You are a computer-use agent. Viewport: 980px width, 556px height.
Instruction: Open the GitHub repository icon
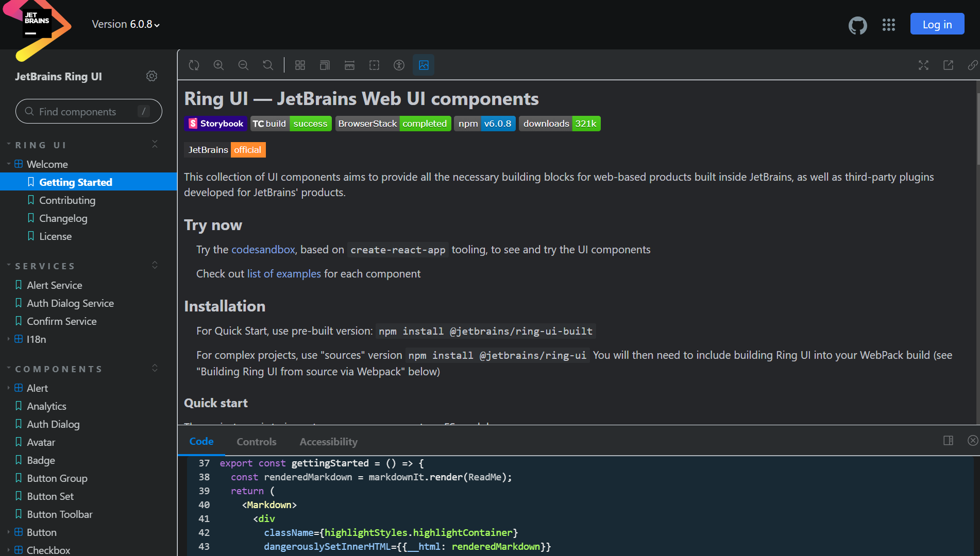point(858,25)
